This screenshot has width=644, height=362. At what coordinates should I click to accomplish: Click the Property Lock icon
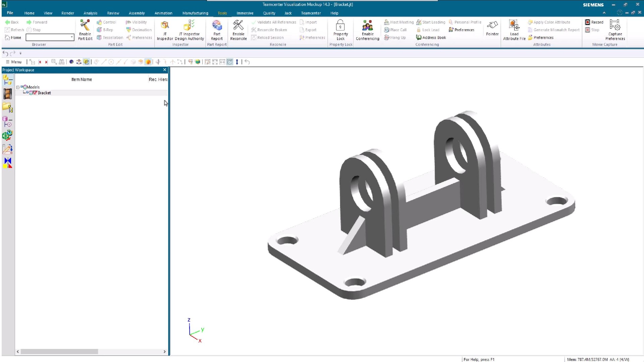point(340,25)
